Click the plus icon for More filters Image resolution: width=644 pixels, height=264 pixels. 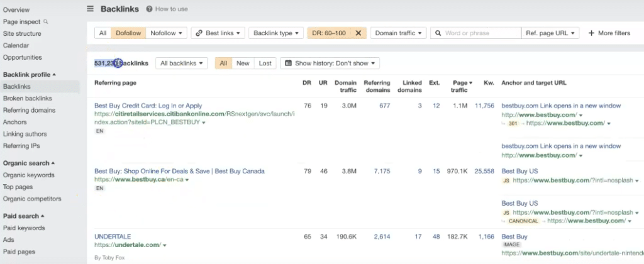[x=591, y=33]
